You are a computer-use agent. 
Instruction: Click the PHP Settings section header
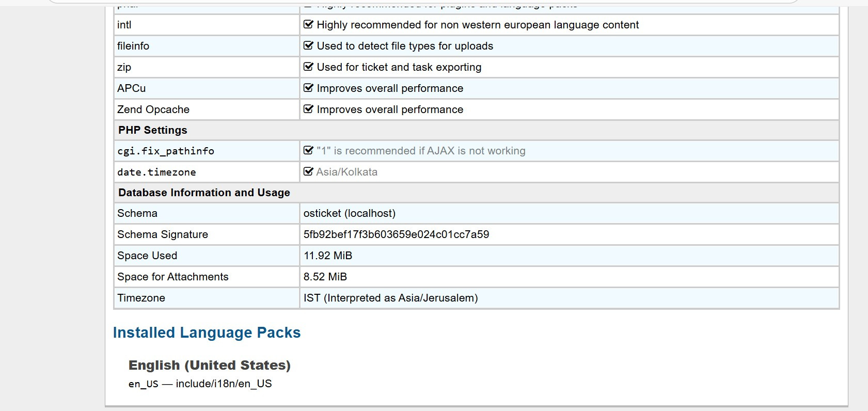pyautogui.click(x=152, y=130)
